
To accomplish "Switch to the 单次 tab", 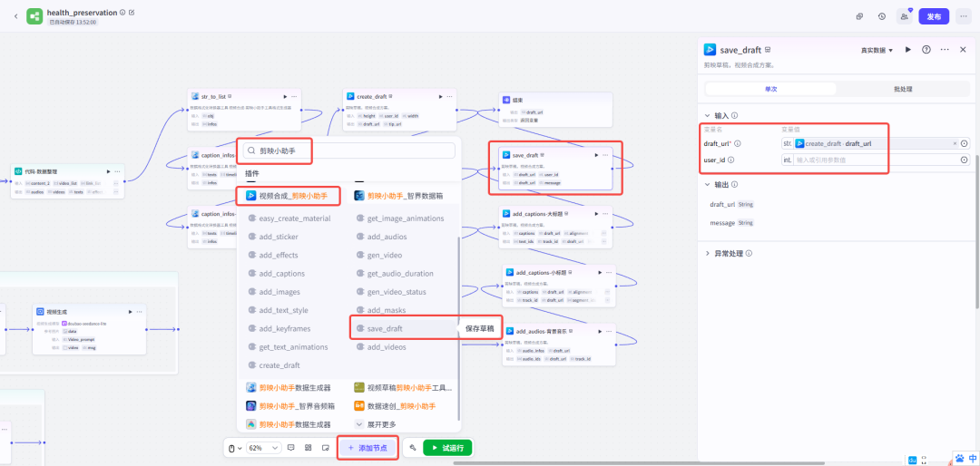I will click(x=770, y=89).
